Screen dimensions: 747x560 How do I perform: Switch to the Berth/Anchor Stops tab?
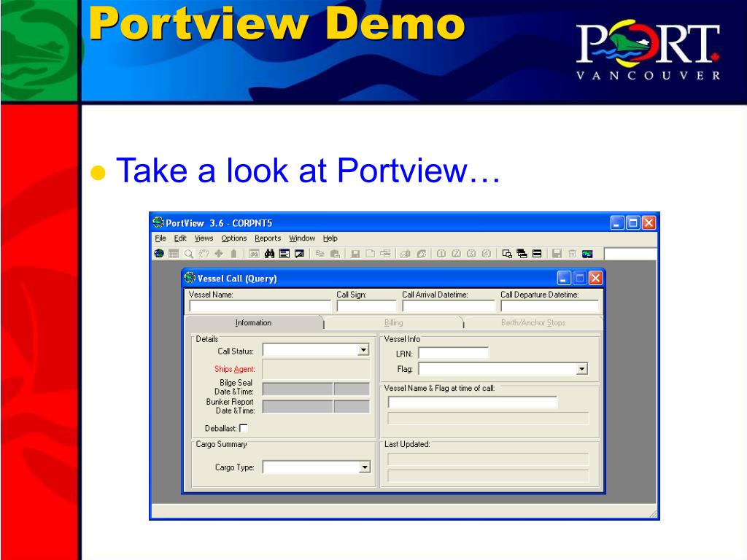pyautogui.click(x=533, y=323)
